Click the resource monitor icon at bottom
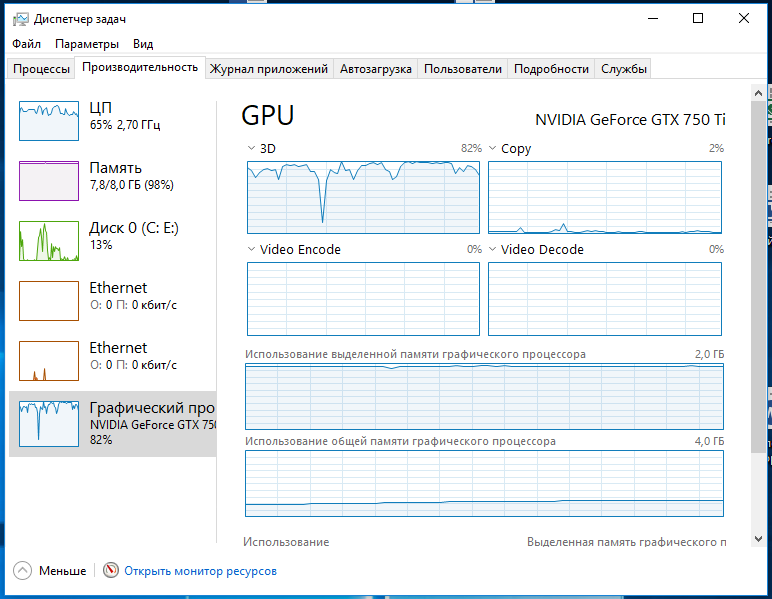 (x=111, y=571)
